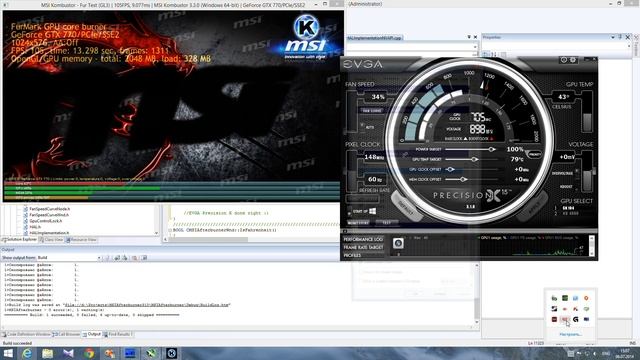Open Code Definition Window tab
This screenshot has width=640, height=360.
coord(26,334)
